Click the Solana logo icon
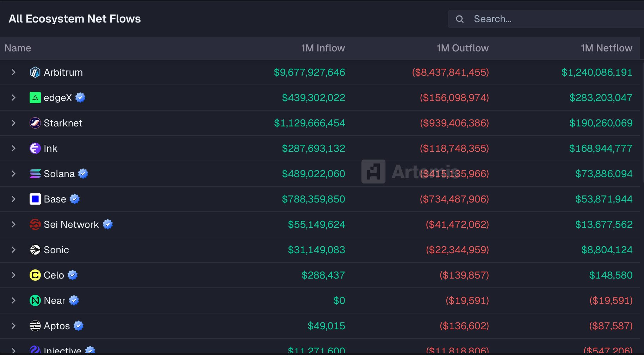Viewport: 644px width, 355px height. click(x=35, y=174)
